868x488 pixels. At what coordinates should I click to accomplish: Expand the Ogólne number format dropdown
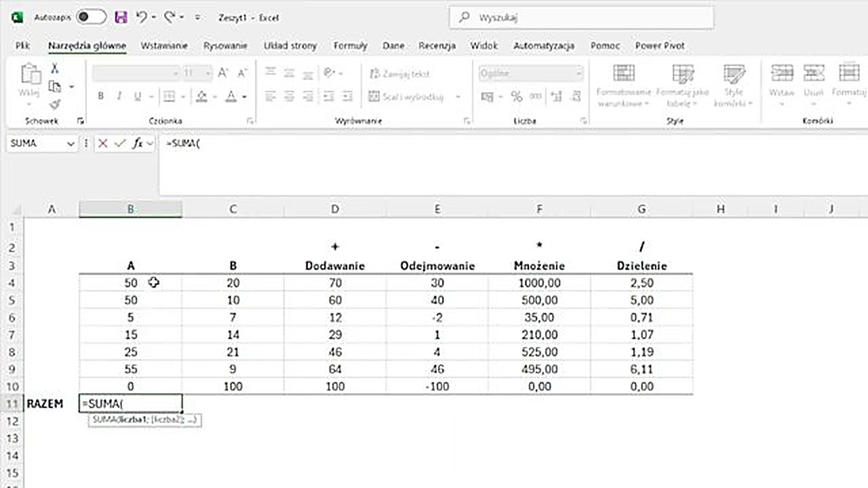point(578,73)
